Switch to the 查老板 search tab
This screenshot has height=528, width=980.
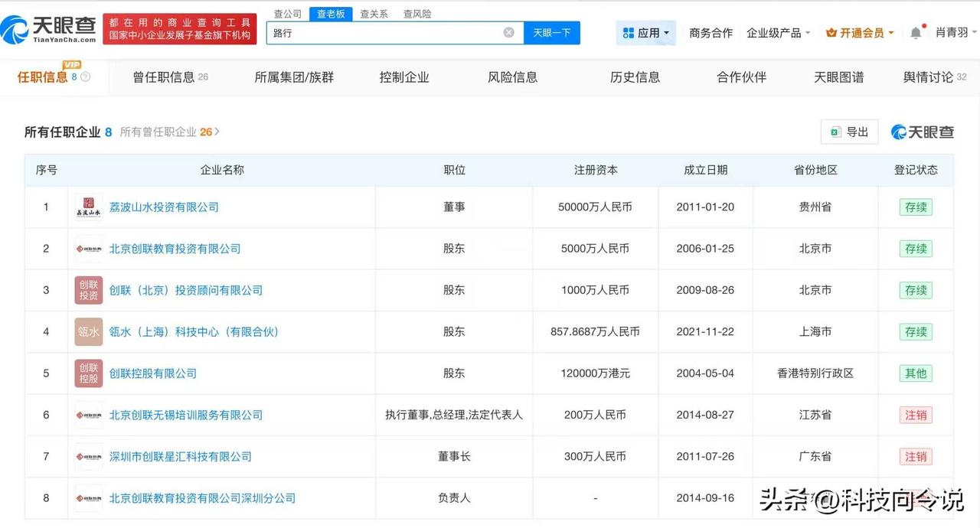pyautogui.click(x=331, y=13)
